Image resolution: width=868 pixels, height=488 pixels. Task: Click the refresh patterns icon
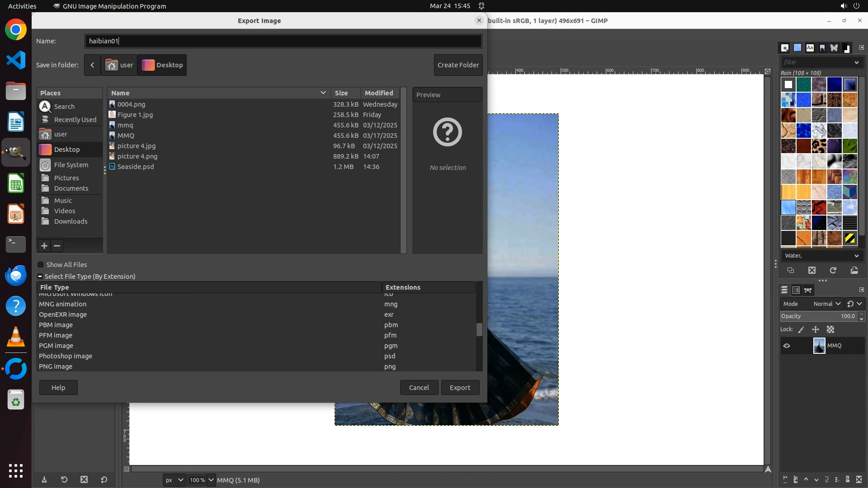pyautogui.click(x=833, y=270)
